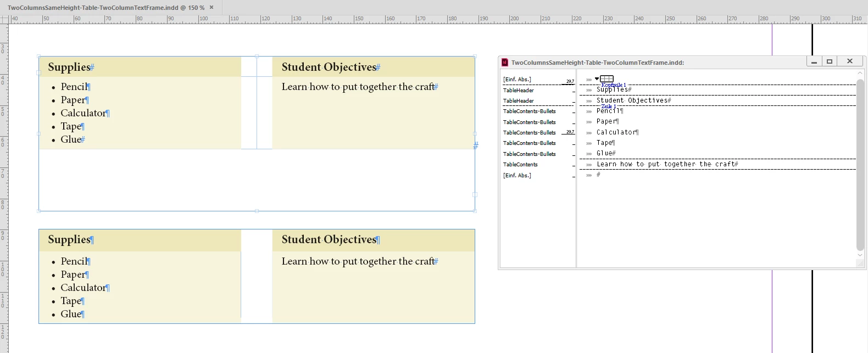The image size is (868, 353).
Task: Close the Story Editor window
Action: point(850,61)
